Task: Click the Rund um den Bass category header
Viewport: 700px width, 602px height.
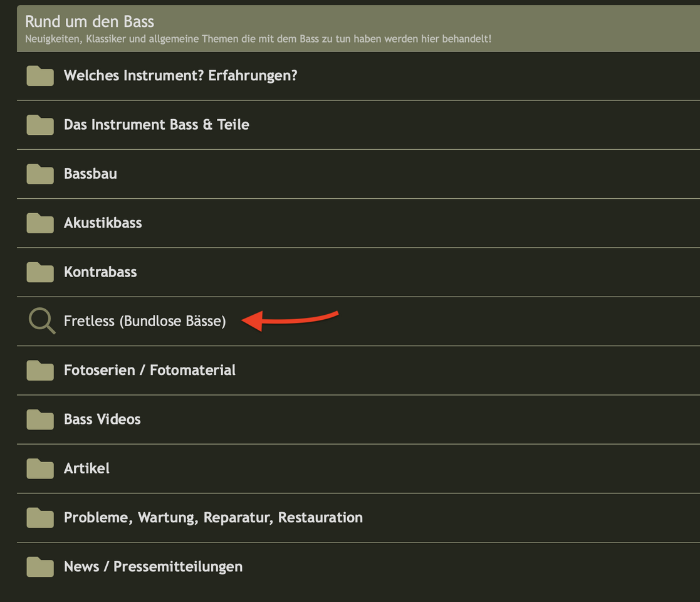Action: pos(90,21)
